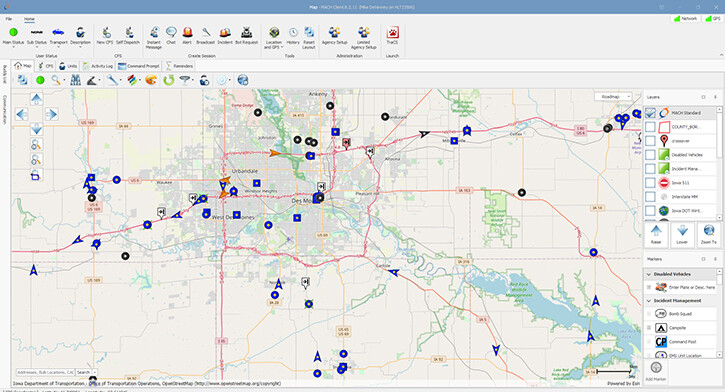Switch to the Units tab
The width and height of the screenshot is (725, 392).
pyautogui.click(x=68, y=66)
